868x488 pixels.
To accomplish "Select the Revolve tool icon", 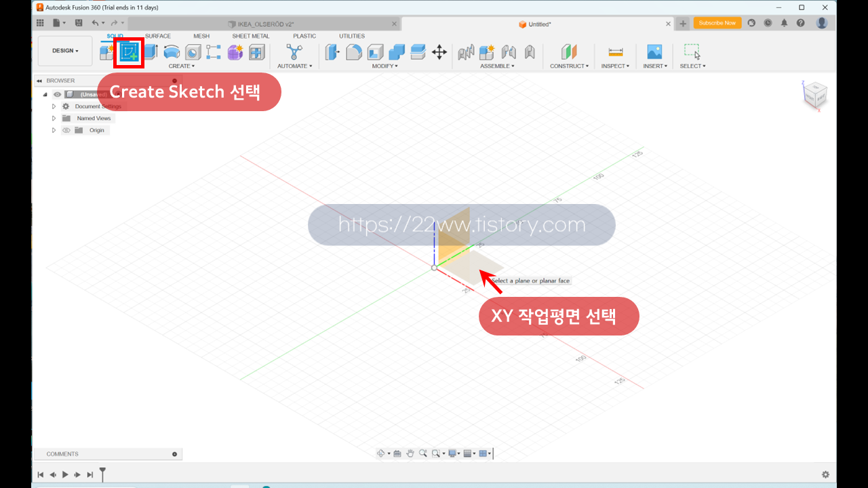I will pos(172,52).
